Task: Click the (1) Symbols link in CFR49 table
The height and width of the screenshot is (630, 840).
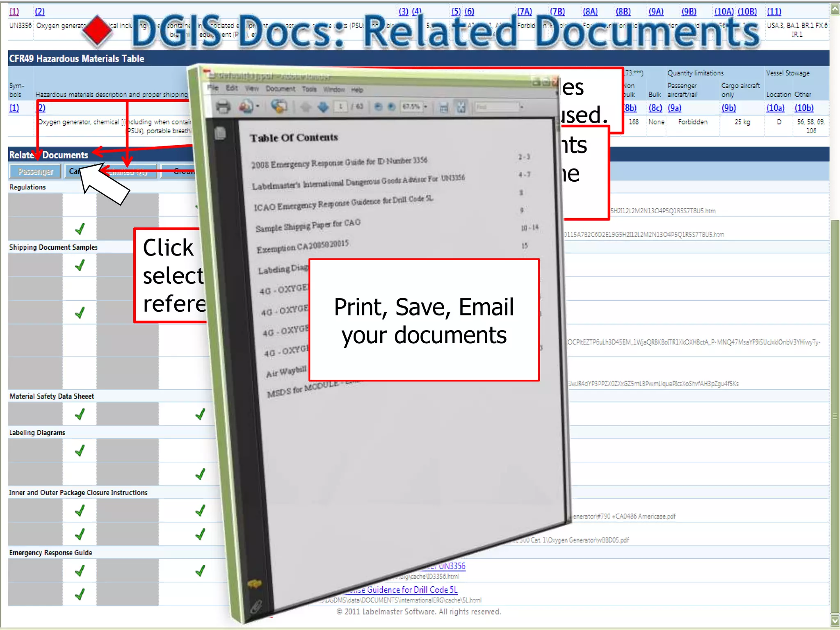Action: [14, 108]
